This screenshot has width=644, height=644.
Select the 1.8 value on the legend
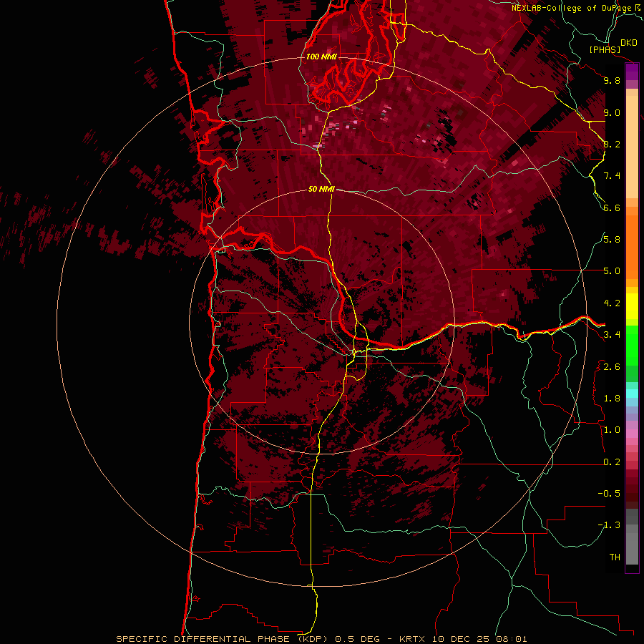[612, 399]
